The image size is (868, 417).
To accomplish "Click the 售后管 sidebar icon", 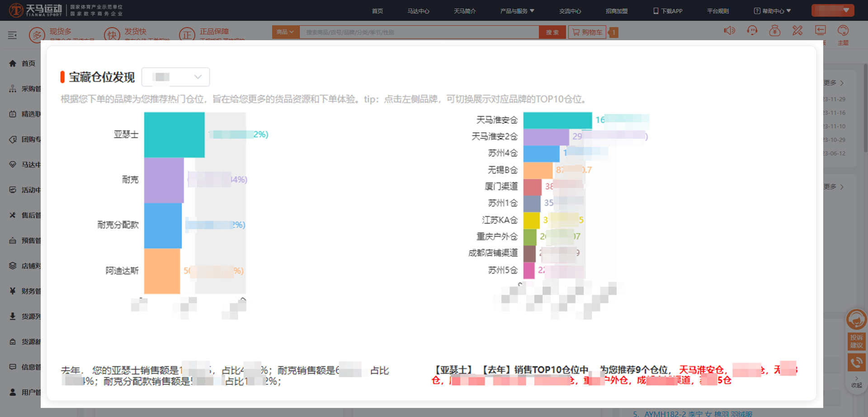I will (13, 215).
